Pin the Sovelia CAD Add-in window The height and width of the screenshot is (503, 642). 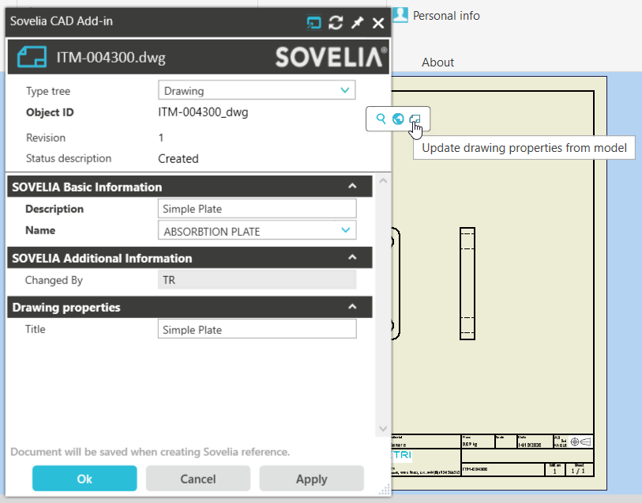pyautogui.click(x=357, y=23)
